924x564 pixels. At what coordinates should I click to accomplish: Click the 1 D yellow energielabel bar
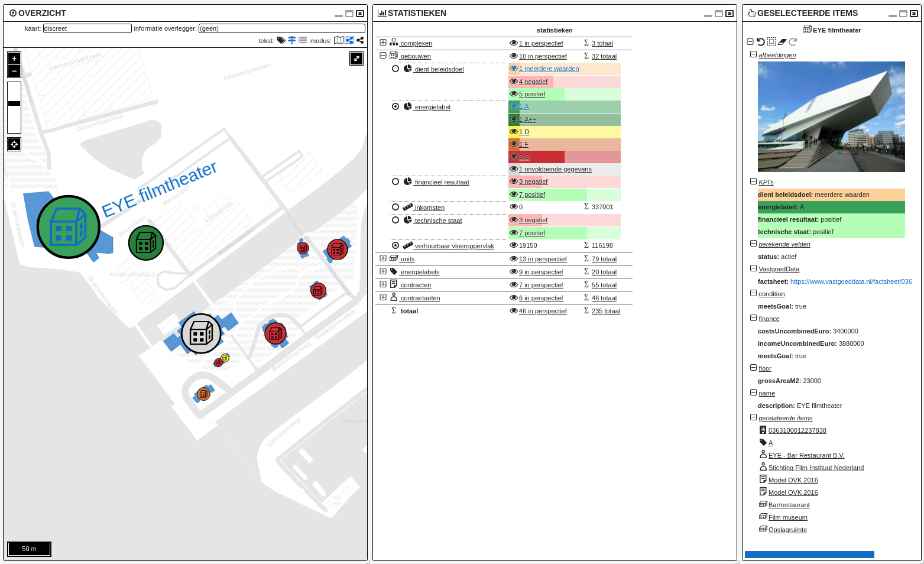[x=565, y=132]
